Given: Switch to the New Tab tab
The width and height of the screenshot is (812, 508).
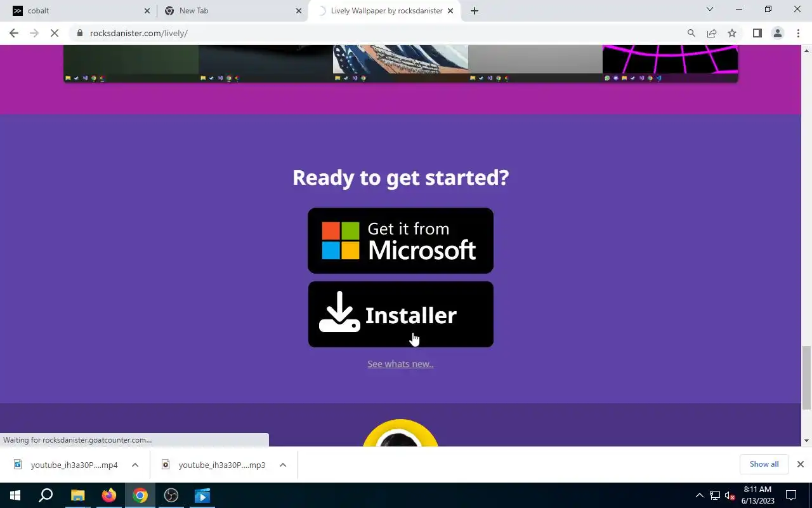Looking at the screenshot, I should tap(232, 11).
